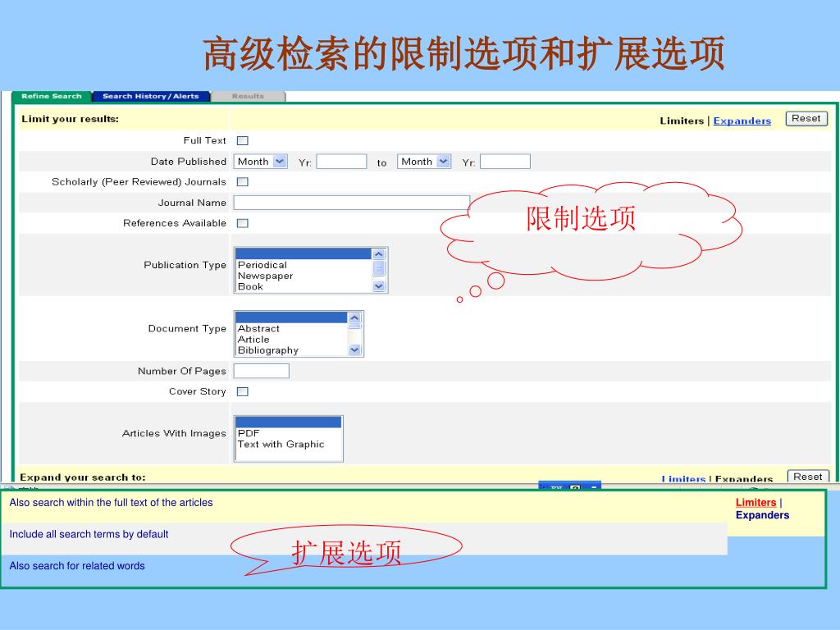Switch to the Refine Search tab
Viewport: 840px width, 630px height.
(x=52, y=97)
